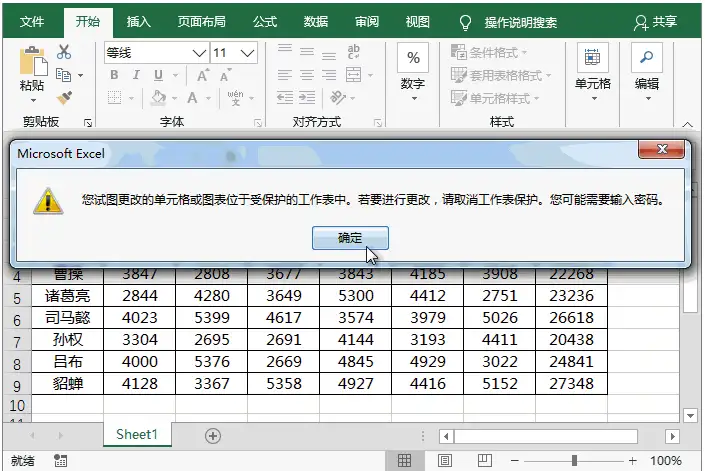Click the wén phonetic guide icon
Image resolution: width=705 pixels, height=471 pixels.
coord(236,98)
